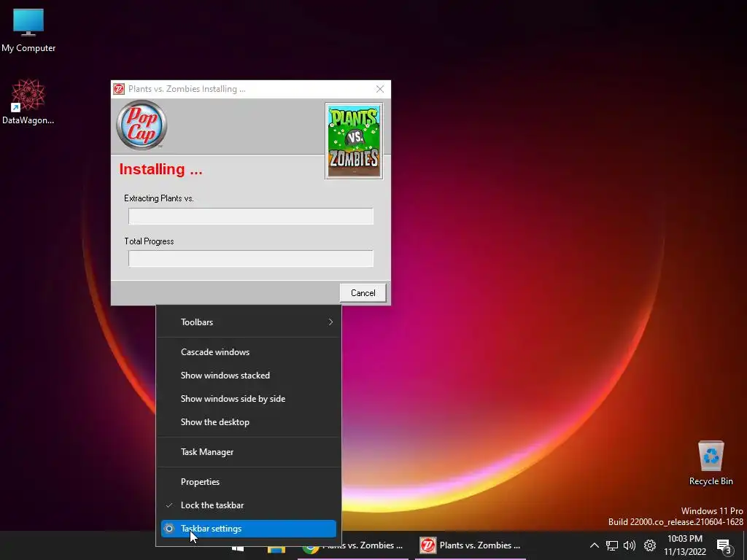
Task: Select Show the desktop
Action: click(x=249, y=422)
